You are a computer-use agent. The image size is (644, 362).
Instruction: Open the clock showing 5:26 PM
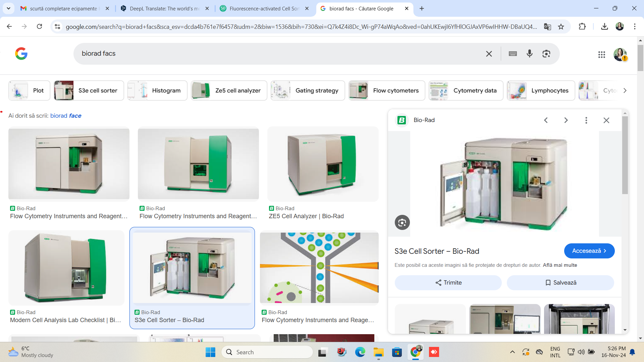tap(613, 352)
